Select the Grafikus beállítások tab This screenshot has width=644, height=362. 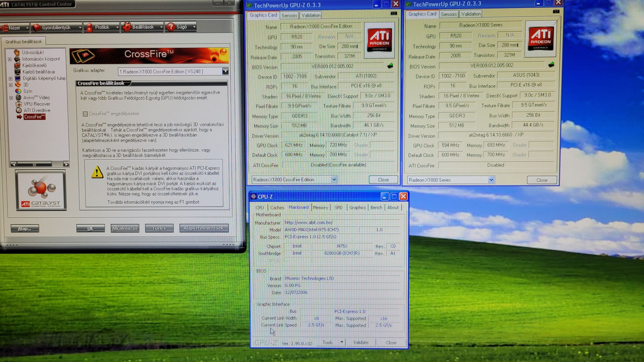24,41
